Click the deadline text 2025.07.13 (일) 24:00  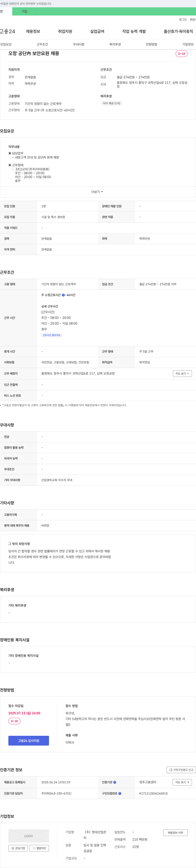24,713
